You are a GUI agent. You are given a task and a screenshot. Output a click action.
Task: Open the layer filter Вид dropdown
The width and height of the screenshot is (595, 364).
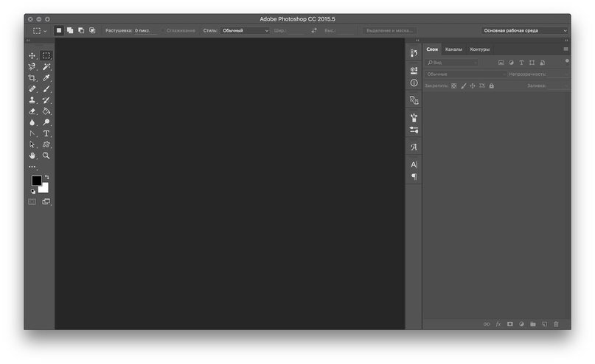click(x=451, y=63)
